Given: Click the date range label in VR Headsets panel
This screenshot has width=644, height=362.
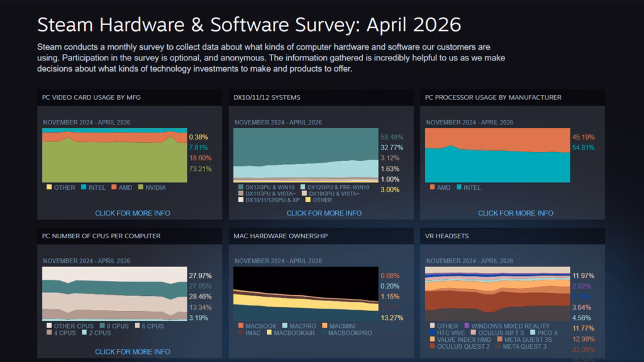Looking at the screenshot, I should 469,261.
